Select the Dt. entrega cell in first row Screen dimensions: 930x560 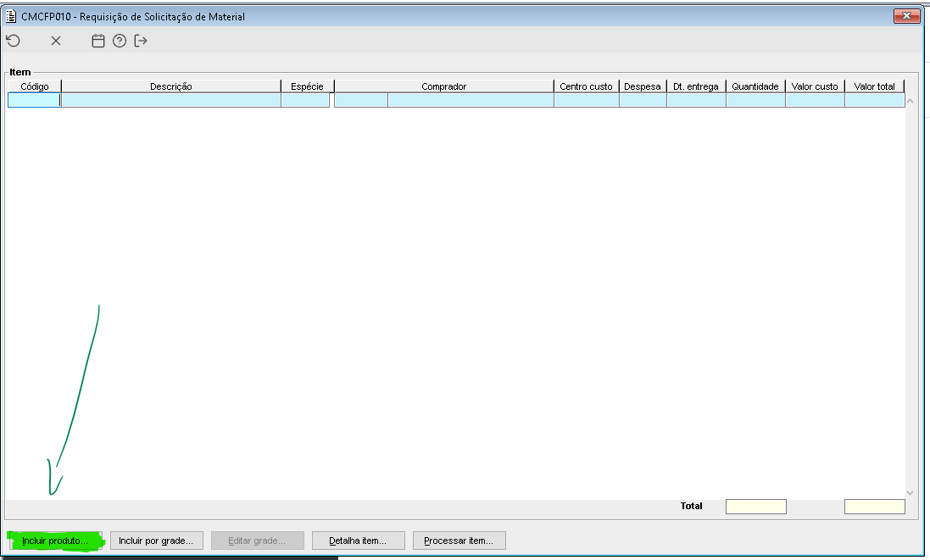coord(695,100)
